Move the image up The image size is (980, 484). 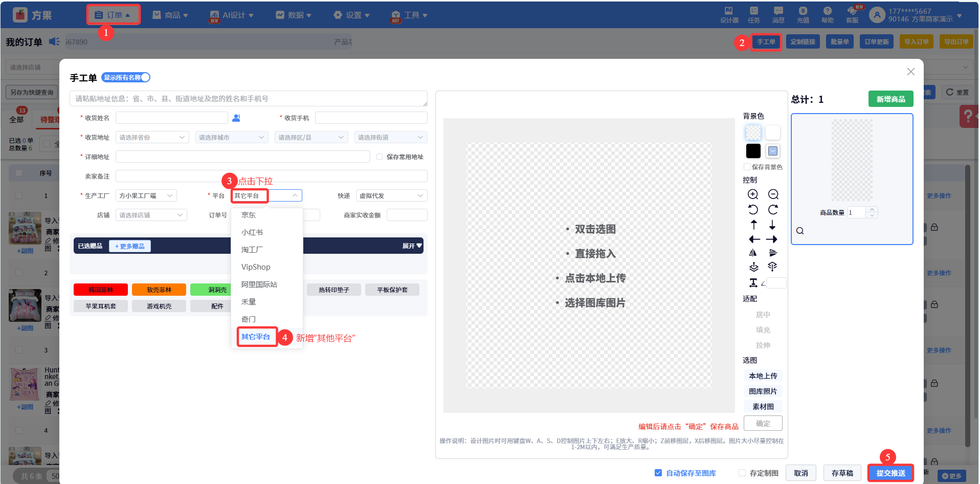754,225
